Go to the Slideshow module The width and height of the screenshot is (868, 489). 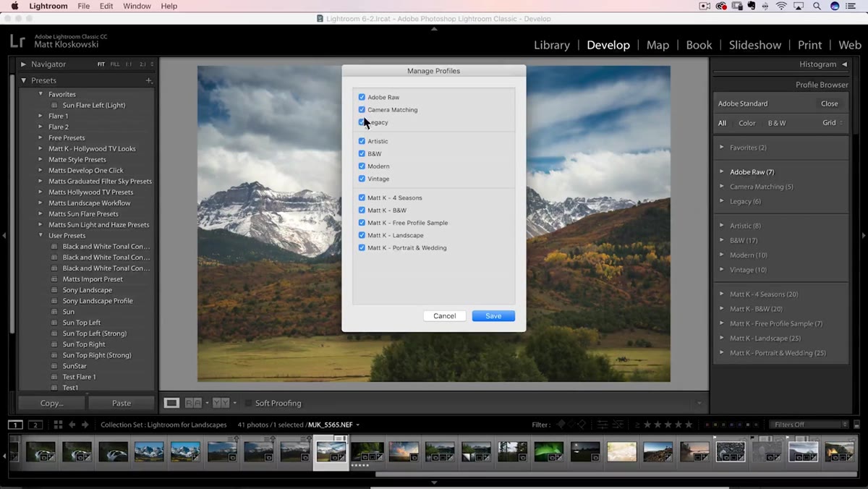coord(755,45)
